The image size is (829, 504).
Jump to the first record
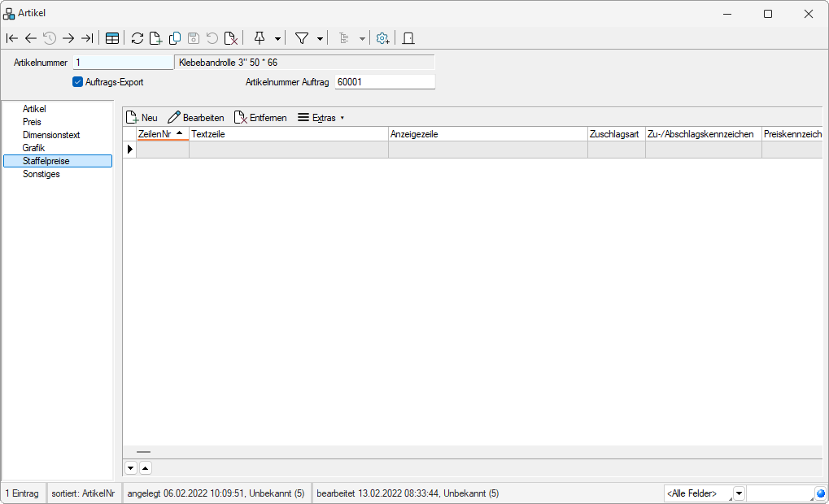11,38
